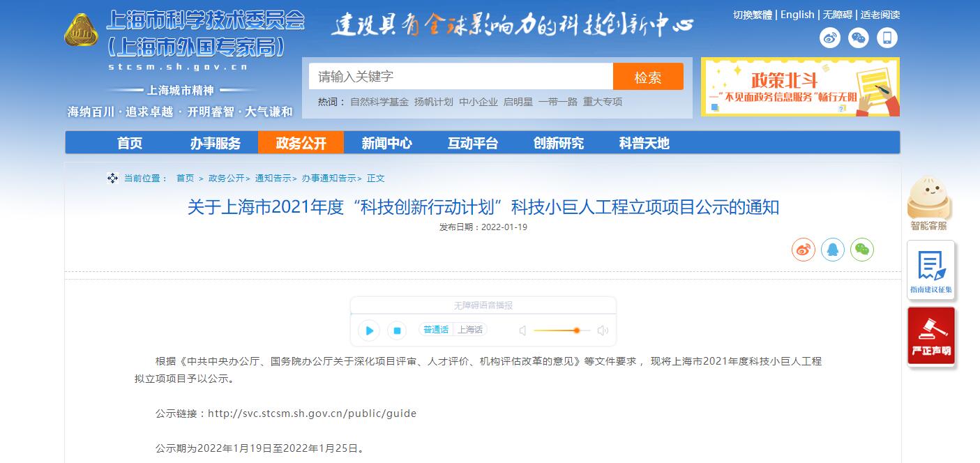Open the 指南建议征集 sidebar icon

click(x=930, y=271)
